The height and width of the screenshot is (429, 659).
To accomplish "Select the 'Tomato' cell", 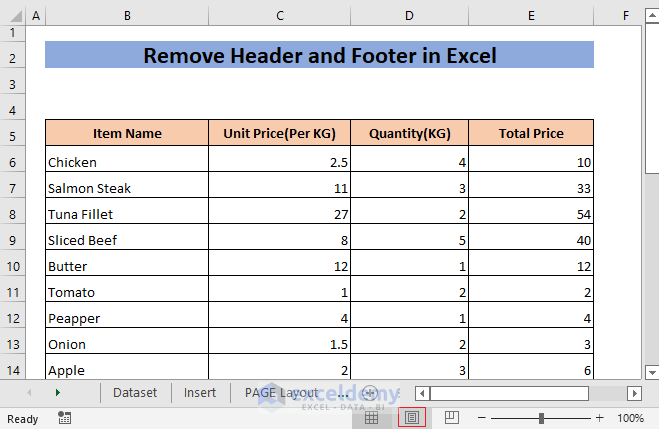I will [x=127, y=290].
